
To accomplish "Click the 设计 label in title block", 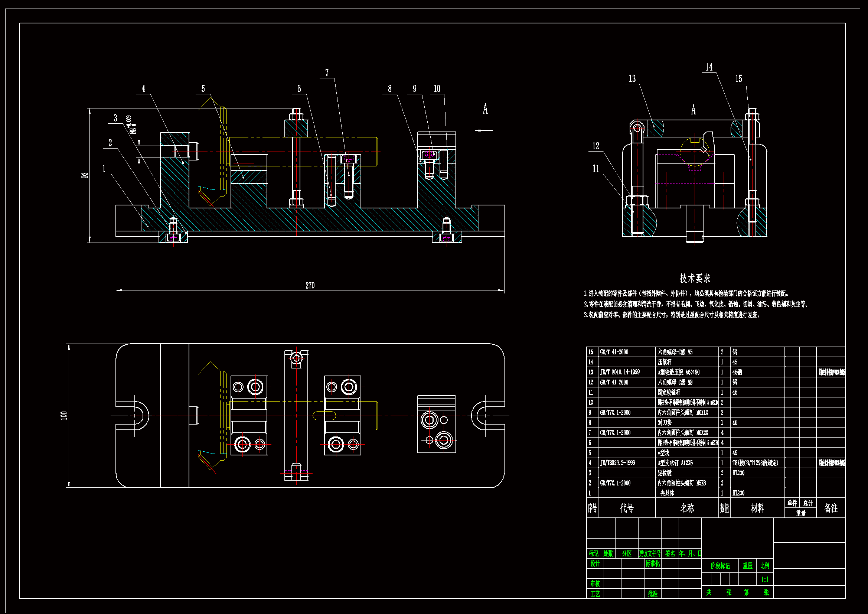I will click(x=595, y=564).
